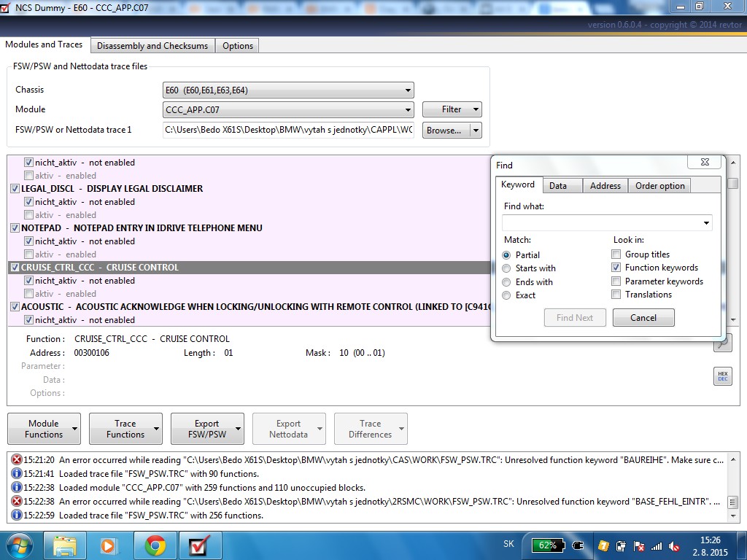This screenshot has width=747, height=560.
Task: Open the Filter button dropdown
Action: coord(476,109)
